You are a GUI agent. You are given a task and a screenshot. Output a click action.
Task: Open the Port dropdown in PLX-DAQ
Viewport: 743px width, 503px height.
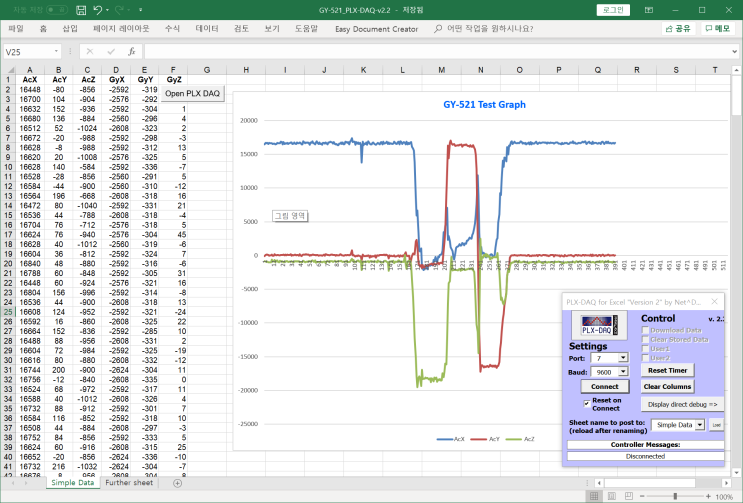coord(622,357)
